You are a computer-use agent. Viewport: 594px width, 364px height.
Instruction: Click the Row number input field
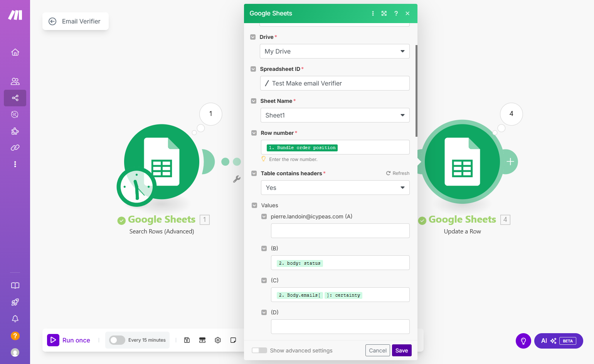(x=335, y=147)
